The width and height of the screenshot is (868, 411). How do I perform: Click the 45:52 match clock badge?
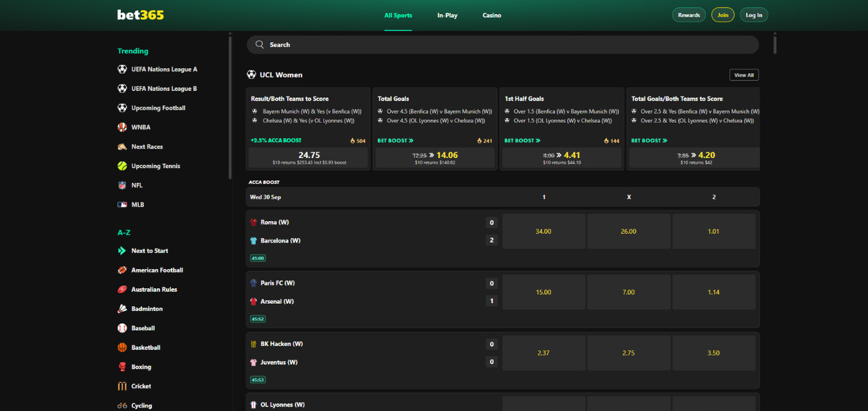[258, 319]
